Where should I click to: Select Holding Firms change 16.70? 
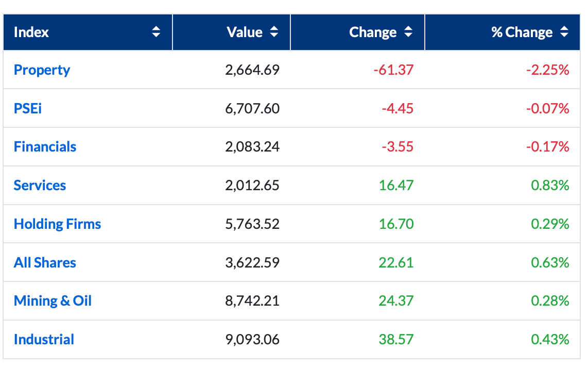pos(396,224)
